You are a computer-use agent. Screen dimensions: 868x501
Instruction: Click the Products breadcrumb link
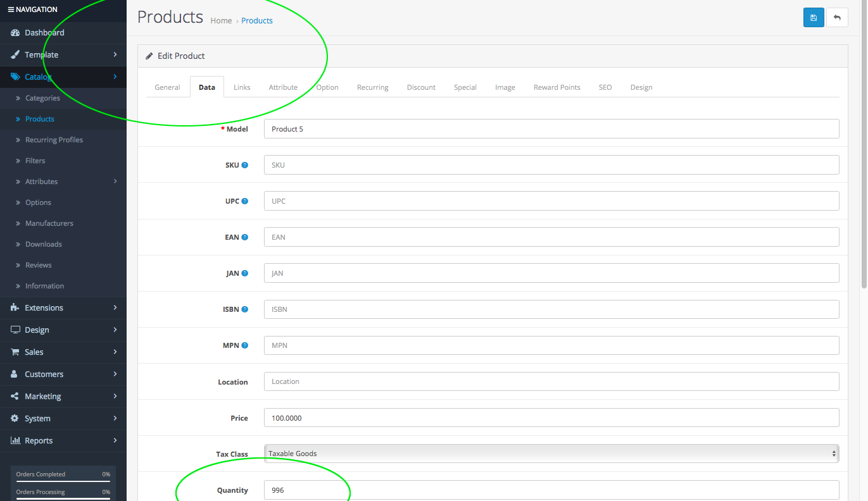click(257, 21)
